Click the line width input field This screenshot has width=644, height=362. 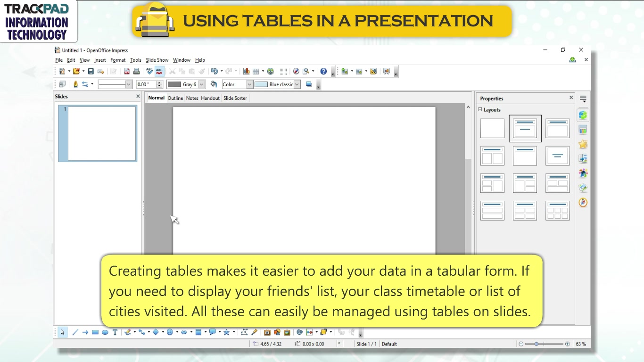[146, 84]
